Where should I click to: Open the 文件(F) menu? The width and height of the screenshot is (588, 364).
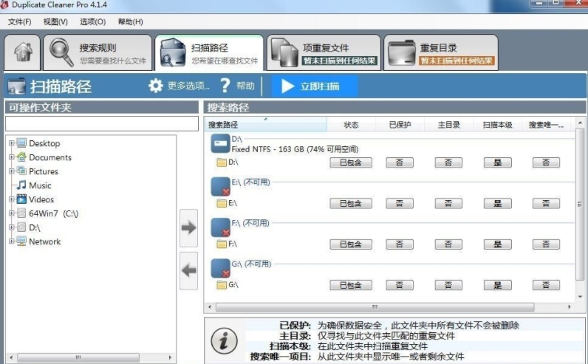click(19, 21)
